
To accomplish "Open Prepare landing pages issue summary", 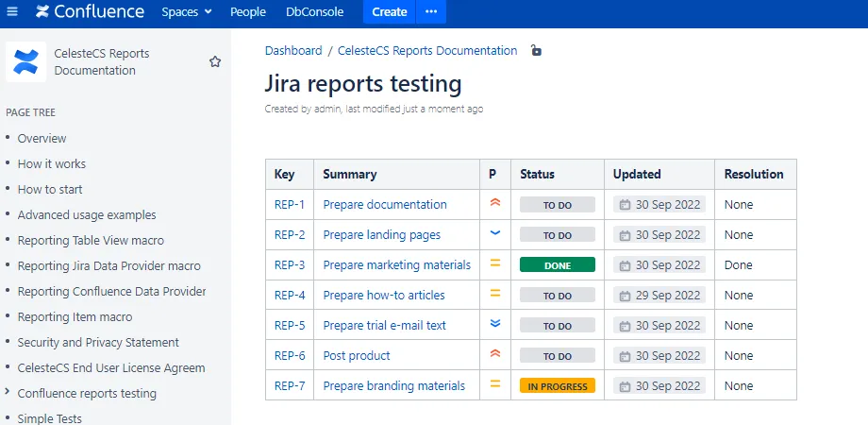I will tap(382, 235).
